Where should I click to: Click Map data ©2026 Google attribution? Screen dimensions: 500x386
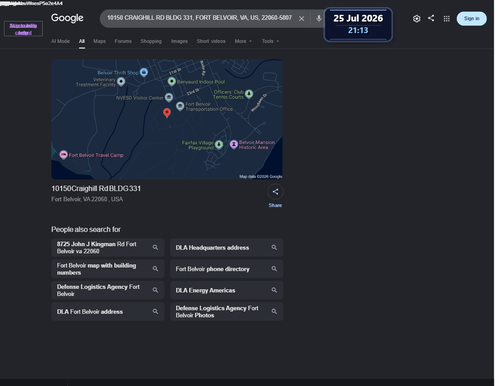pyautogui.click(x=260, y=176)
